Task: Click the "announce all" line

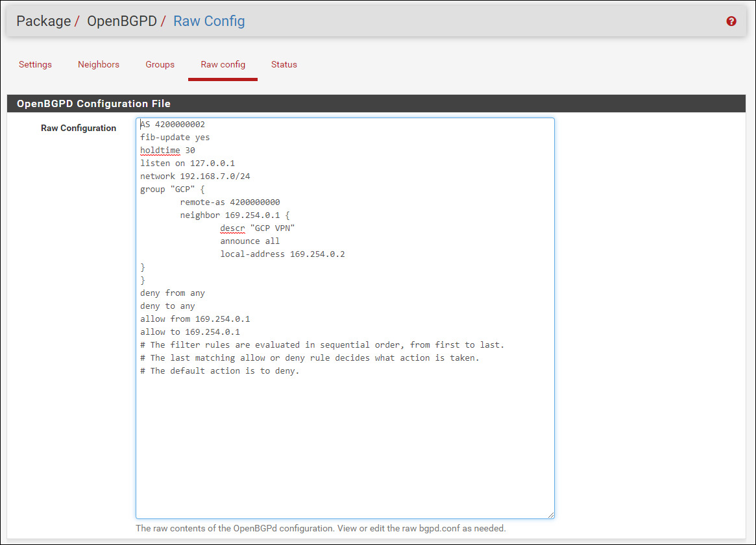Action: pos(250,241)
